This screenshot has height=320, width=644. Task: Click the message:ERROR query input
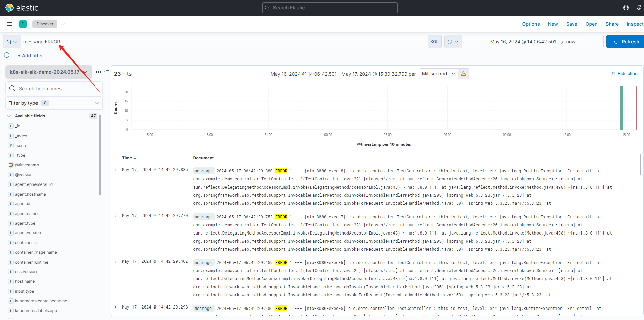(224, 42)
